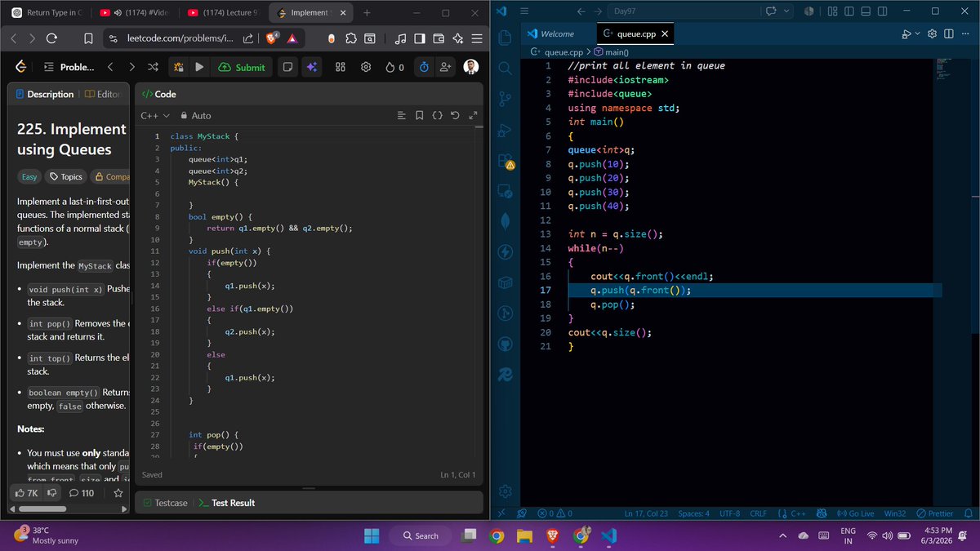This screenshot has height=551, width=980.
Task: Select UTF-8 encoding in status bar
Action: point(729,513)
